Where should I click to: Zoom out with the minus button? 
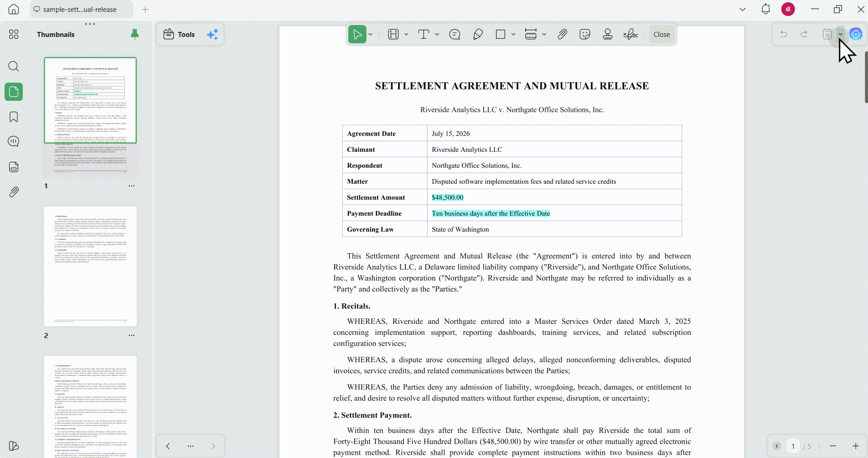[x=833, y=446]
